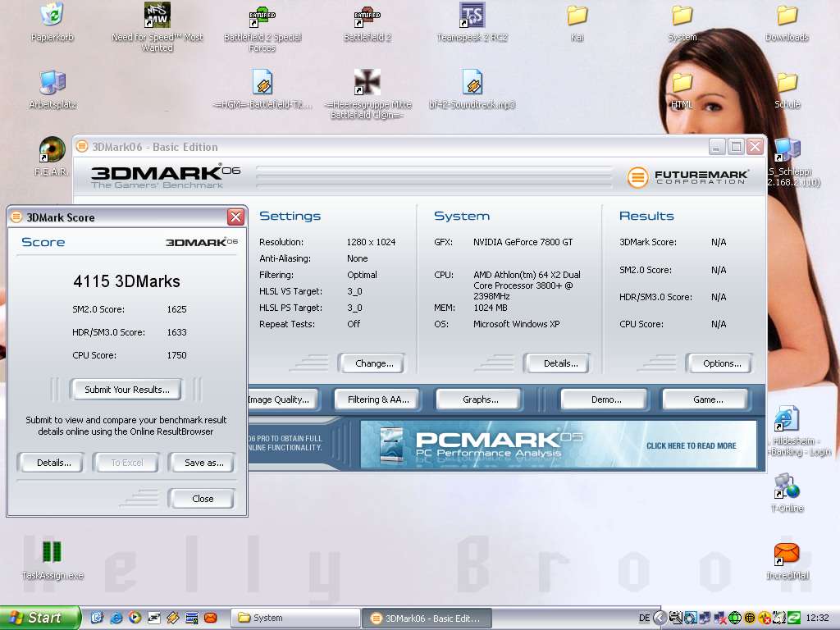Screen dimensions: 840x630
Task: Click the PCMark05 banner read more link
Action: point(691,445)
